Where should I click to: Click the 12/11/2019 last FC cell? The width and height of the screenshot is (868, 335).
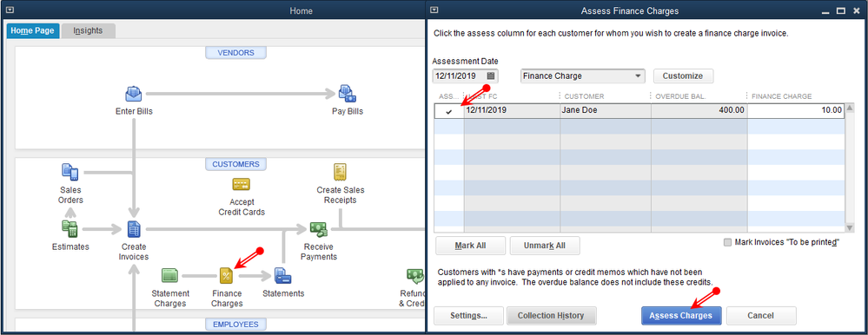tap(512, 110)
